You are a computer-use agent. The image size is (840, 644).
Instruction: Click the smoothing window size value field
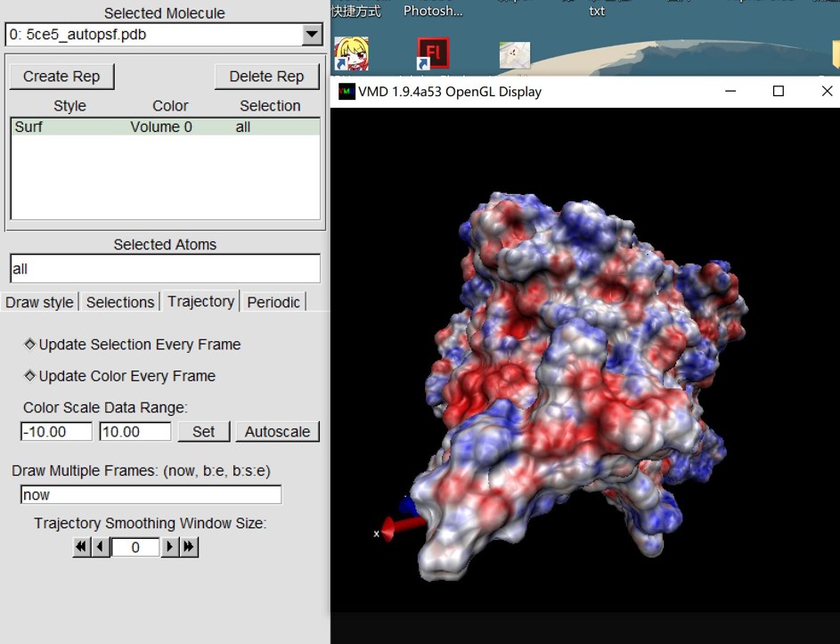(135, 547)
